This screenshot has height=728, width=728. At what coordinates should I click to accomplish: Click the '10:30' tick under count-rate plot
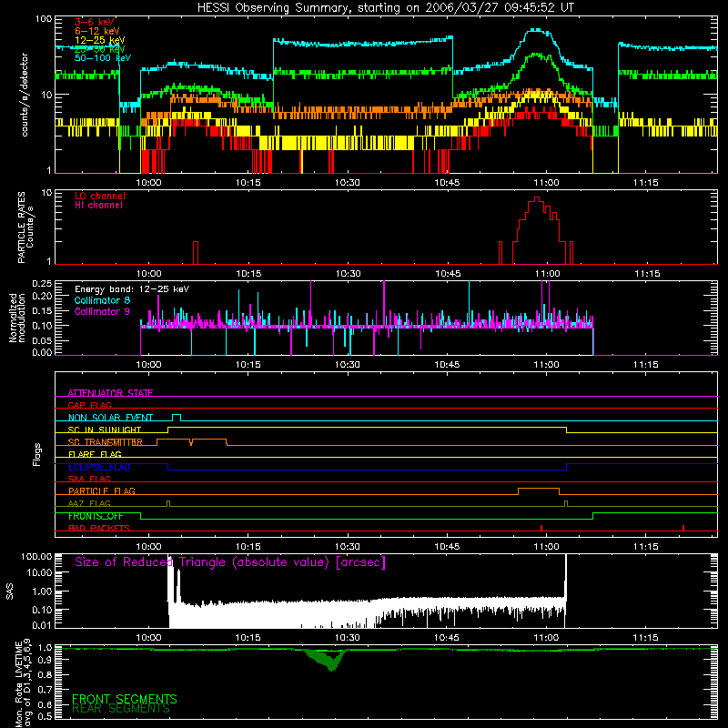(x=348, y=183)
